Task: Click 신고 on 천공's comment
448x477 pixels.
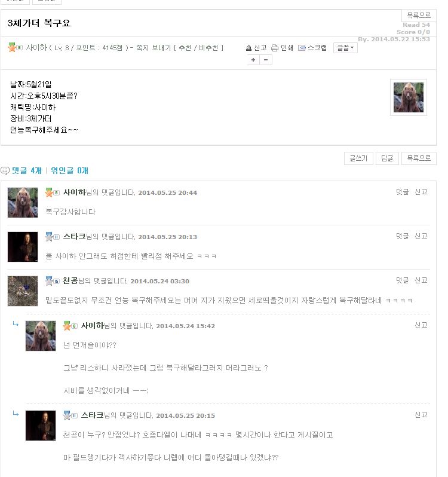Action: [x=421, y=280]
